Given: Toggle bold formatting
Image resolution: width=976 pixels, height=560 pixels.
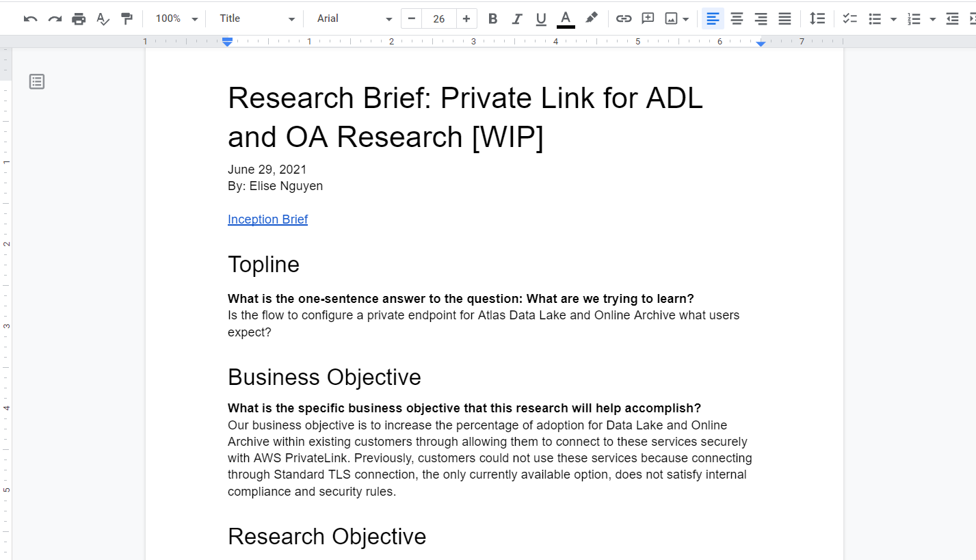Looking at the screenshot, I should [x=492, y=18].
